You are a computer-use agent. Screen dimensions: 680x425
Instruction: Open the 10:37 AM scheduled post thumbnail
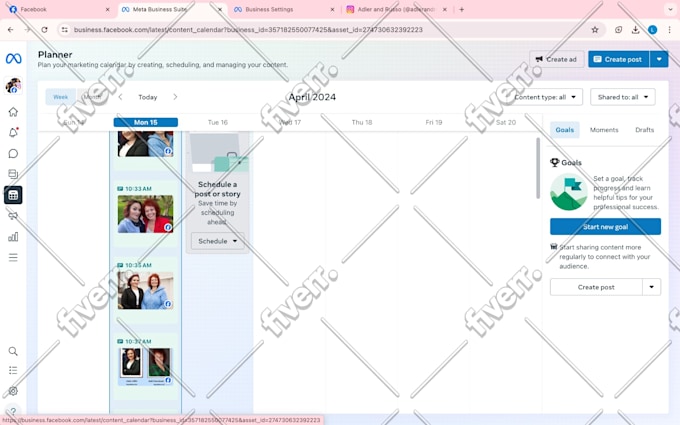point(145,366)
